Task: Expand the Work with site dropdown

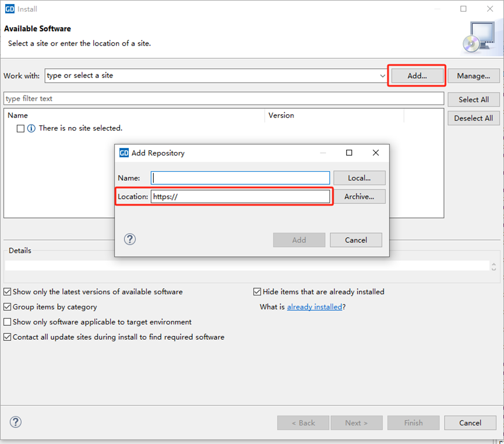Action: 382,76
